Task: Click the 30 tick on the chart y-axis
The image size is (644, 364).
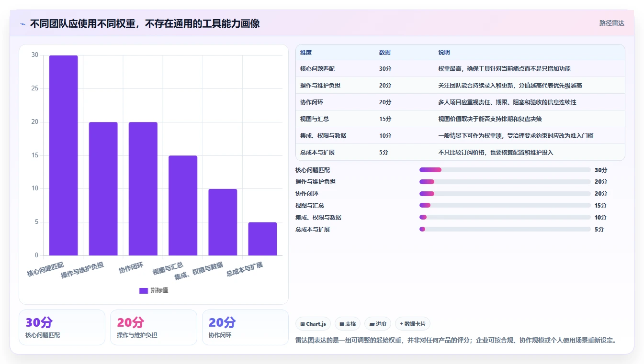Action: 34,55
